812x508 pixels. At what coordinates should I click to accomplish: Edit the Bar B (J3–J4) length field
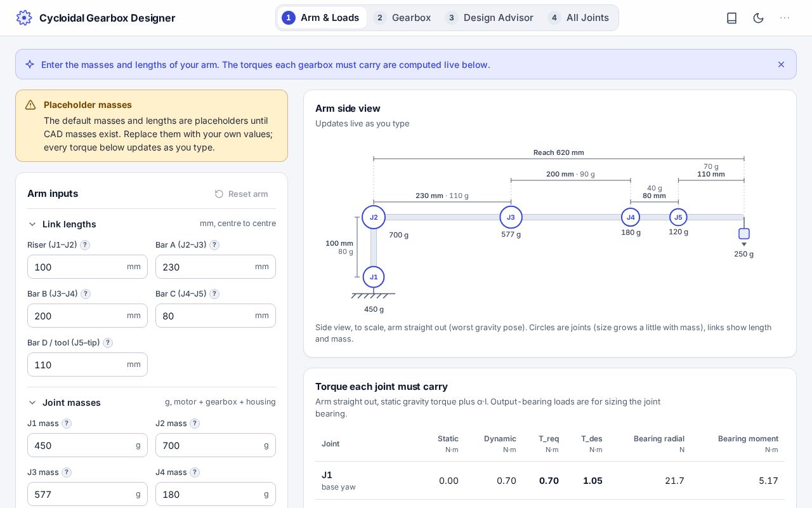[x=88, y=316]
